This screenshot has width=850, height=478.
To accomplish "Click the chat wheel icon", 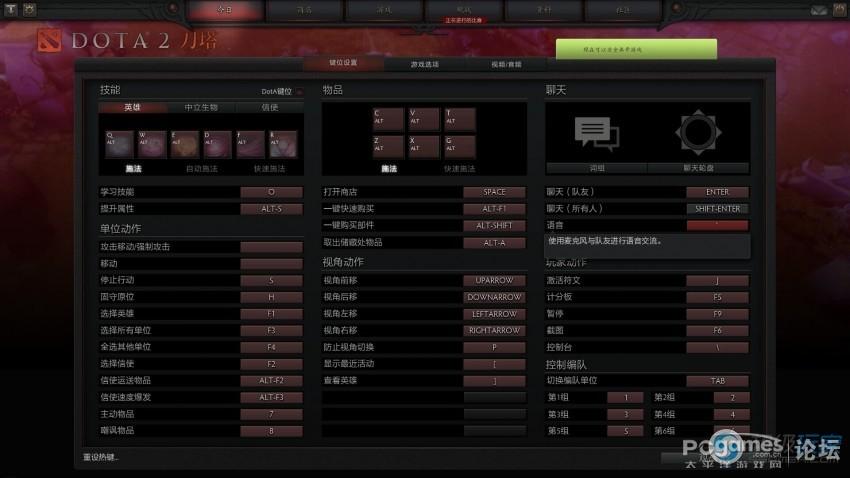I will tap(698, 132).
